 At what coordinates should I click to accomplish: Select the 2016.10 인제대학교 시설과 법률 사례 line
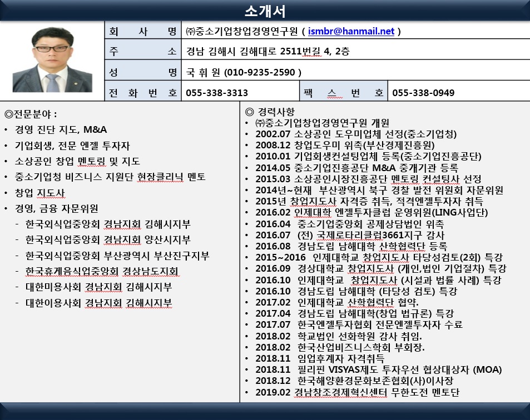point(378,280)
